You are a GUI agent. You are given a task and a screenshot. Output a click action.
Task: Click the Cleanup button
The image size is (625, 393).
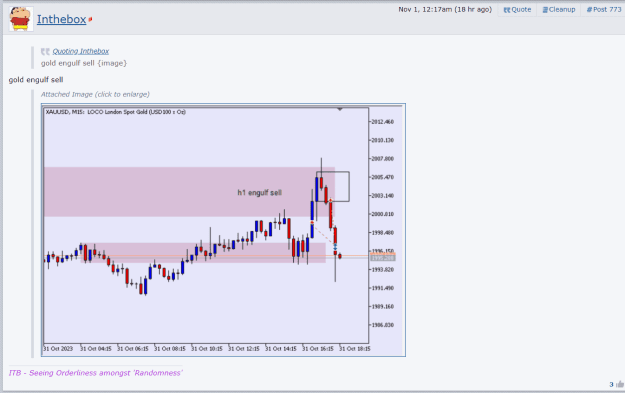click(559, 10)
